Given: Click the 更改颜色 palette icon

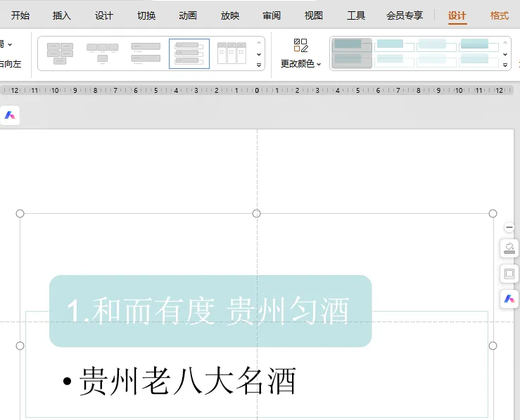Looking at the screenshot, I should pyautogui.click(x=300, y=46).
